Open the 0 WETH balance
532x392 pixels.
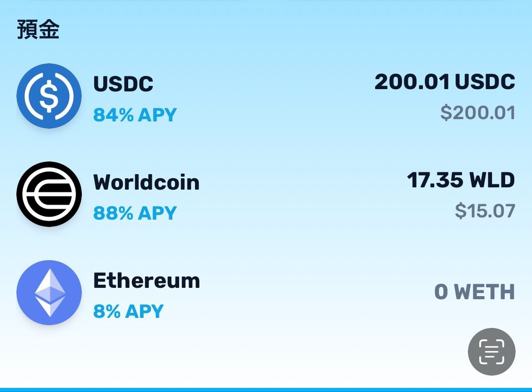pos(475,292)
